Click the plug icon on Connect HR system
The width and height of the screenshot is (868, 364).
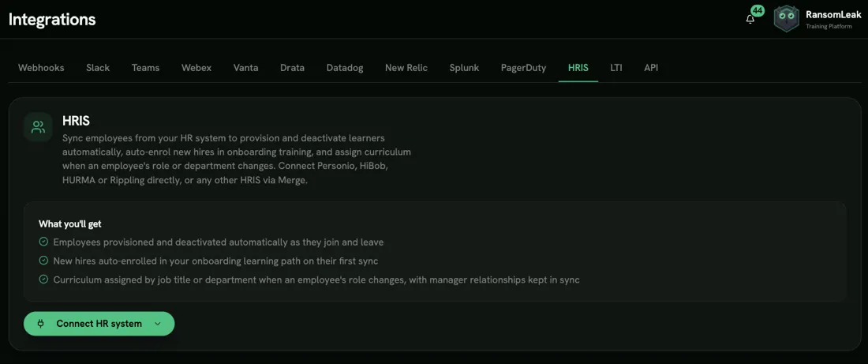point(40,324)
